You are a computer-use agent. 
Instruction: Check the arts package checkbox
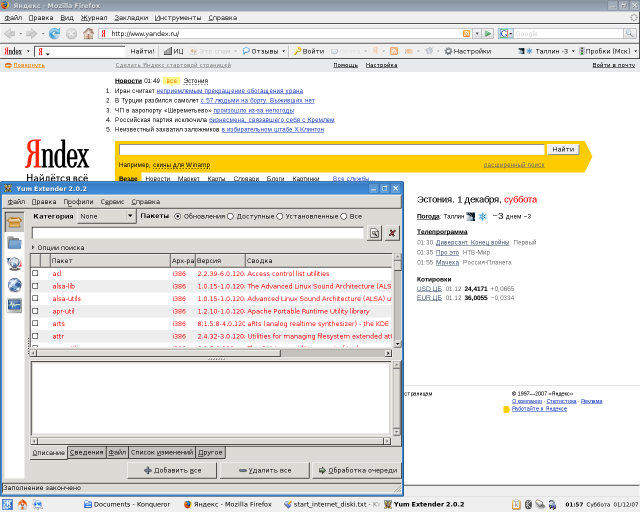click(35, 323)
